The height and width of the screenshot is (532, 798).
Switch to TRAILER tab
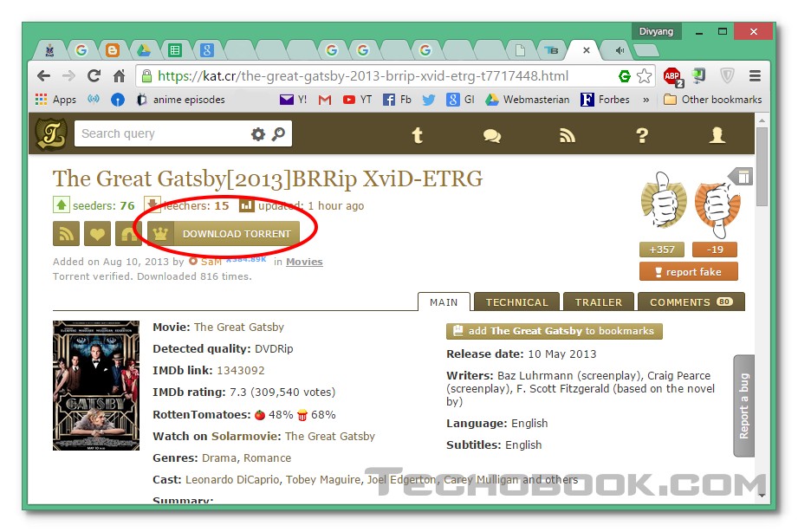coord(599,302)
